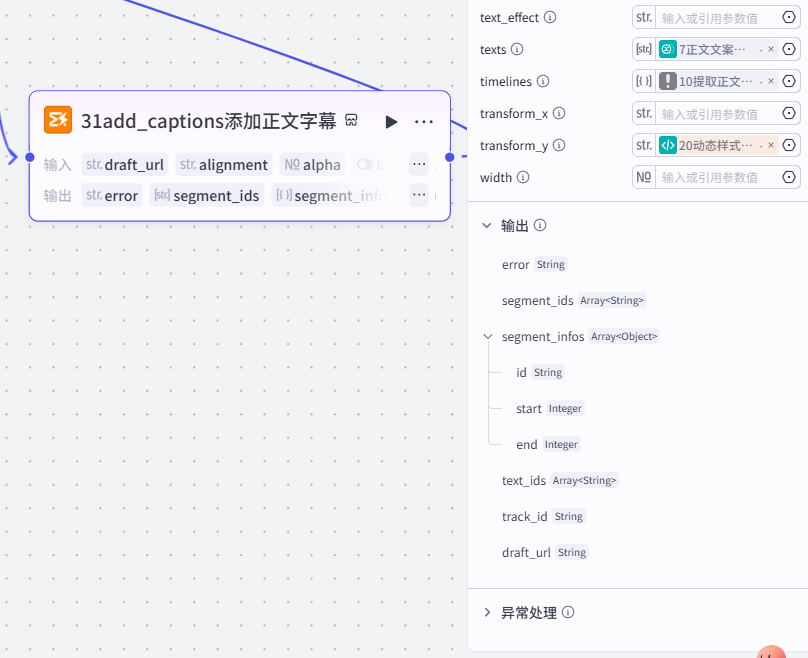Click the transform_x value input field
808x658 pixels.
(717, 113)
